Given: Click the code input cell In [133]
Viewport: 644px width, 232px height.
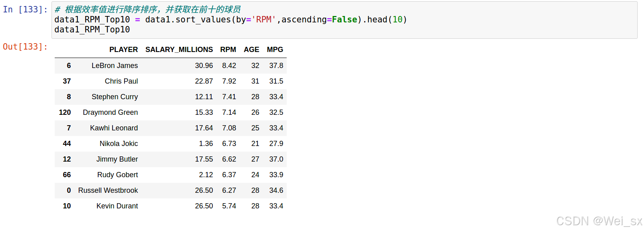Looking at the screenshot, I should [x=344, y=20].
